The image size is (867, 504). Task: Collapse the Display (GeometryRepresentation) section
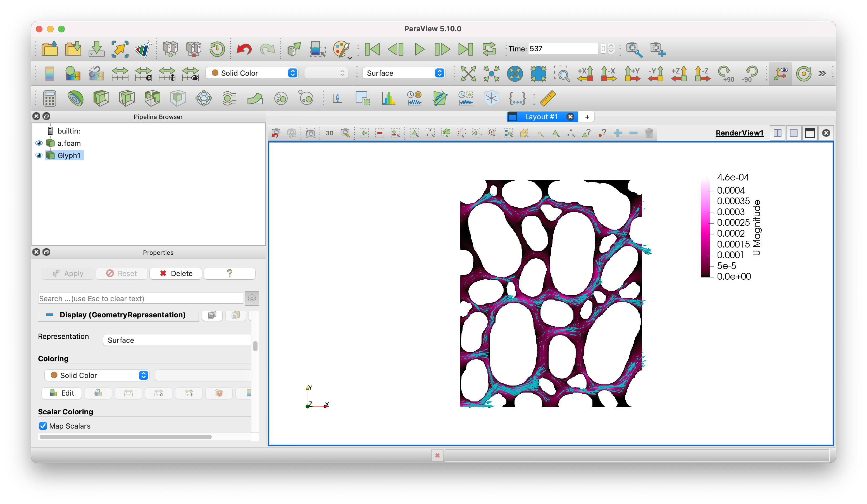(x=50, y=315)
